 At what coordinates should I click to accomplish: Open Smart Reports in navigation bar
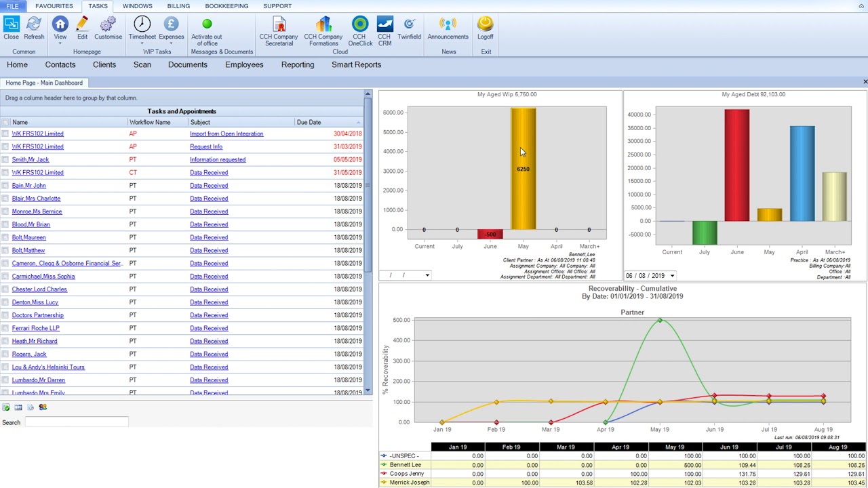click(x=356, y=64)
